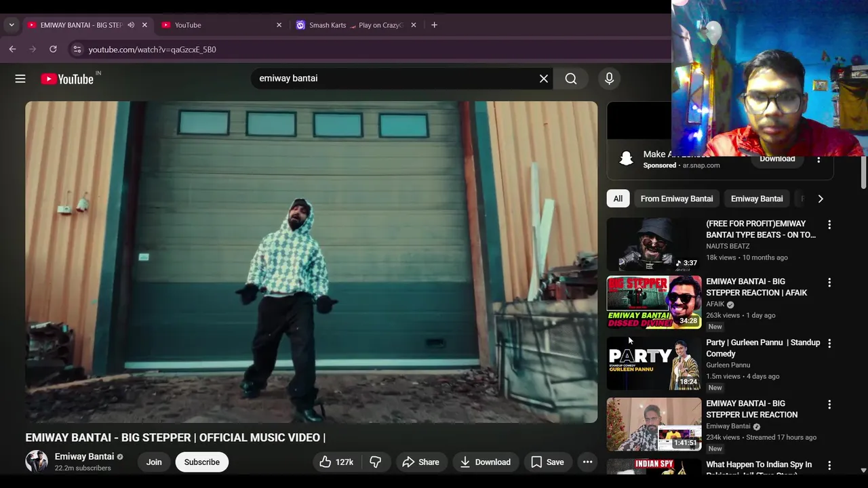Mute the EMIWAY BANTAI tab audio icon
This screenshot has width=868, height=488.
click(131, 25)
